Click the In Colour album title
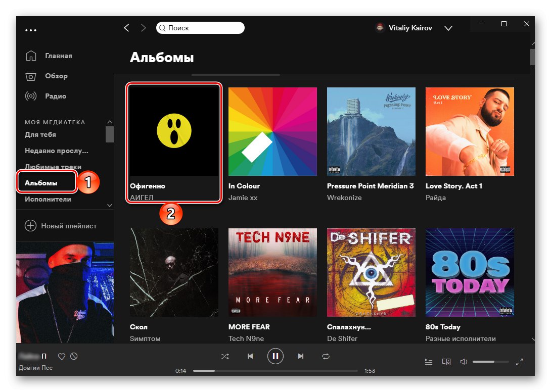The width and height of the screenshot is (551, 392). [244, 186]
